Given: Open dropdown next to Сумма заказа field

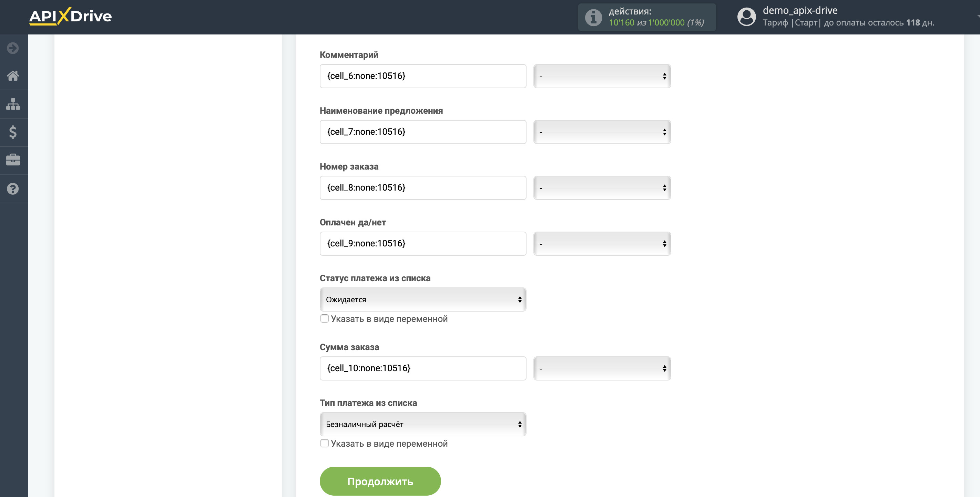Looking at the screenshot, I should 602,368.
